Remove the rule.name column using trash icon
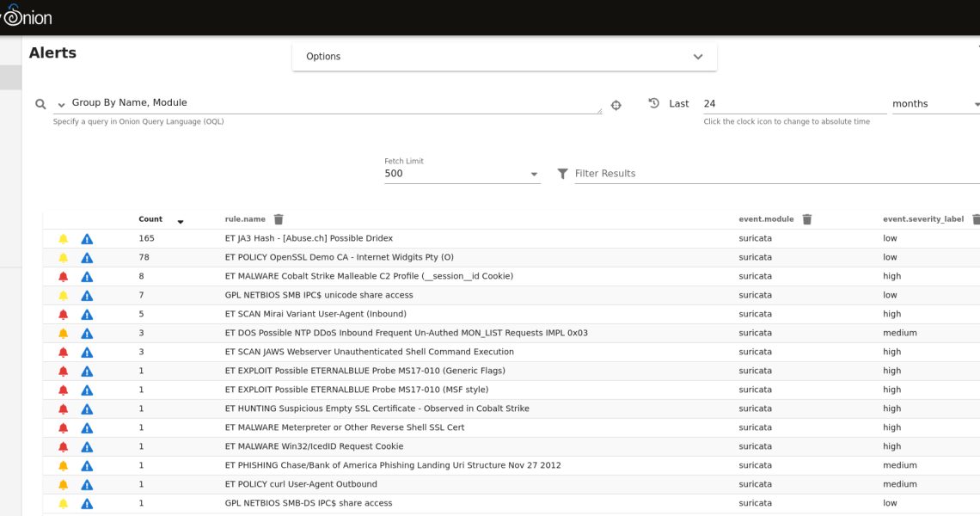This screenshot has height=516, width=980. pos(279,219)
